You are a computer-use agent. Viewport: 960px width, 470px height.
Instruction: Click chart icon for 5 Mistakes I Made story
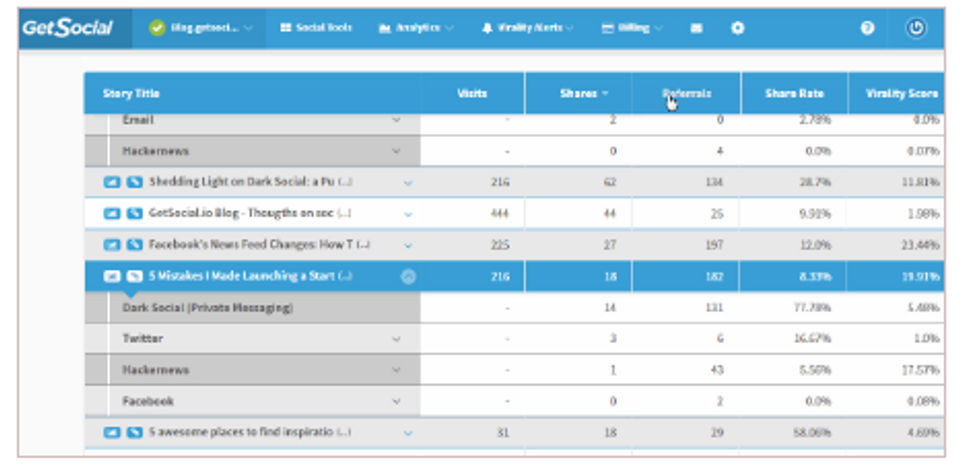(111, 277)
